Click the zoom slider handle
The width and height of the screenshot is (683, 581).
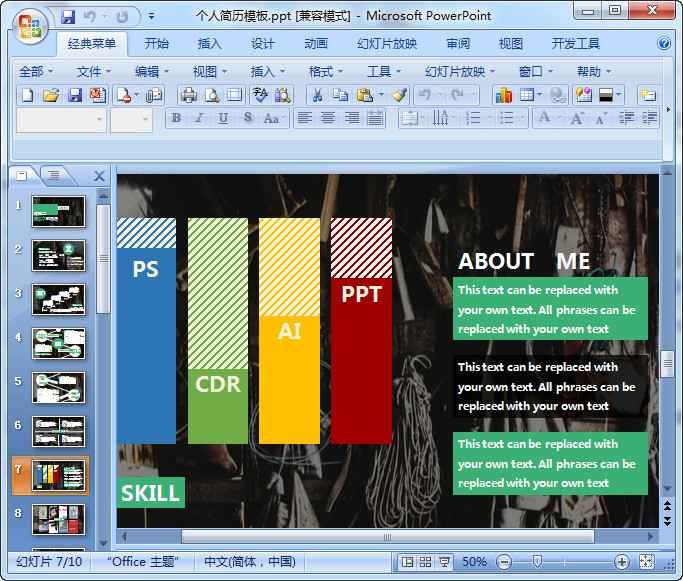pos(537,561)
